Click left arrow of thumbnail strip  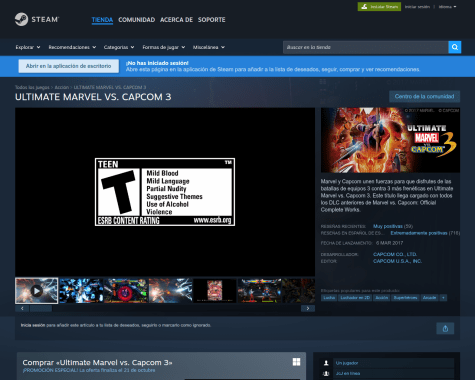22,308
